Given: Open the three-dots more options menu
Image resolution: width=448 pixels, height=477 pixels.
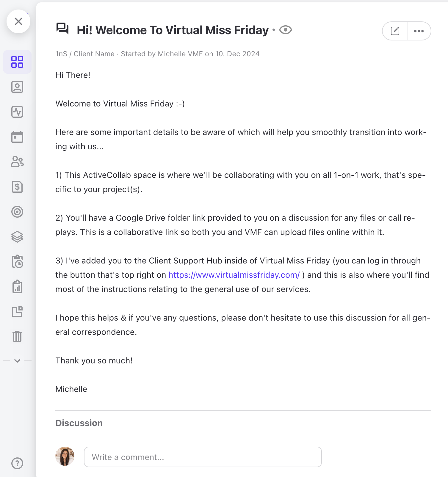Looking at the screenshot, I should coord(419,31).
